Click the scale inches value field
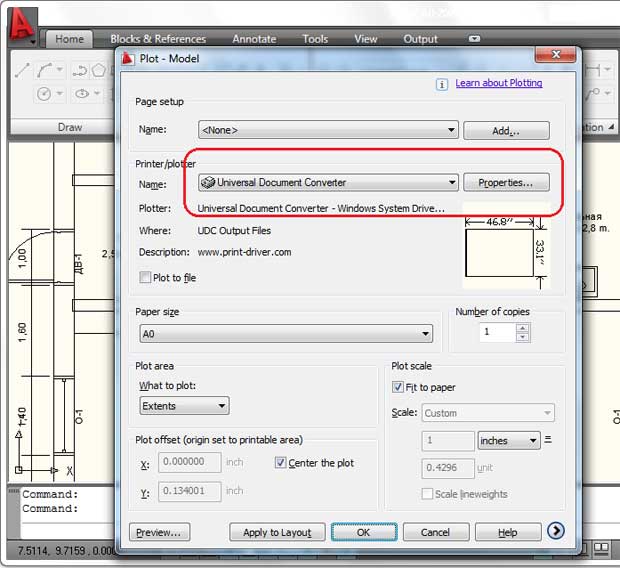 click(448, 441)
